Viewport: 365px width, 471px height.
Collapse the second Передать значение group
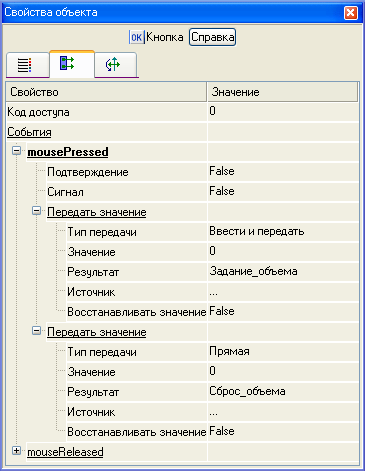(x=37, y=331)
